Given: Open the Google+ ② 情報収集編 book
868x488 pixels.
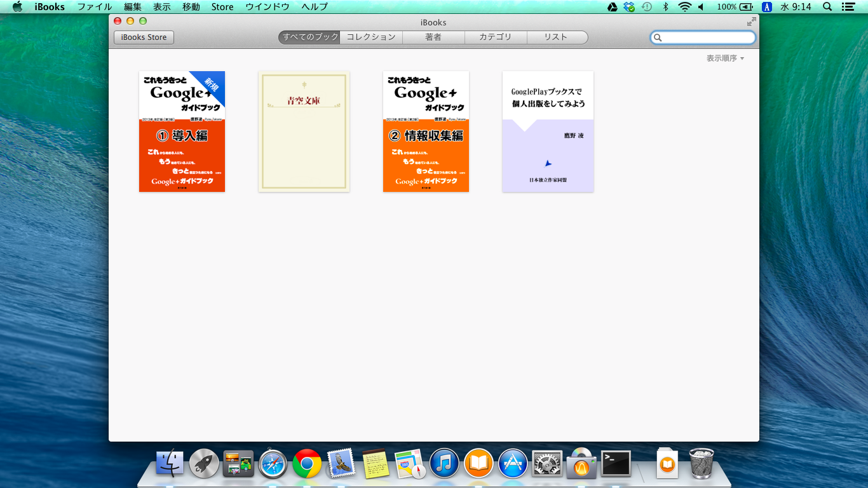Looking at the screenshot, I should click(x=426, y=132).
